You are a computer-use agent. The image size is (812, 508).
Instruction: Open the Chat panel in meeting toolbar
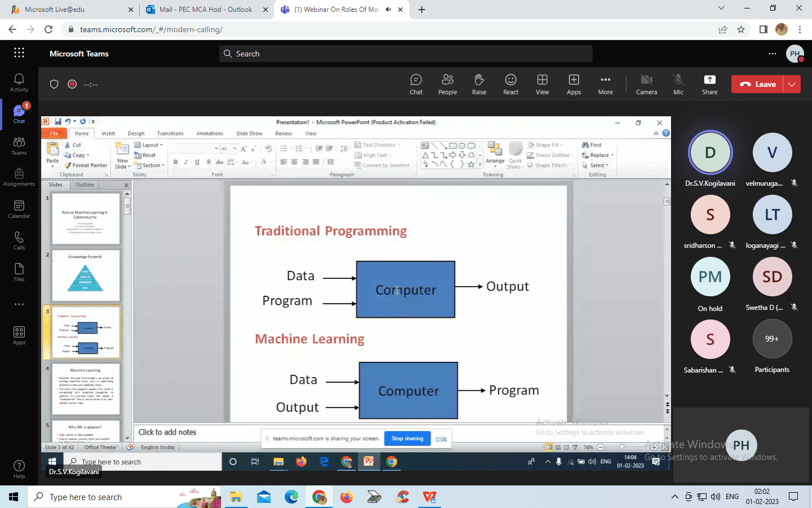tap(416, 84)
